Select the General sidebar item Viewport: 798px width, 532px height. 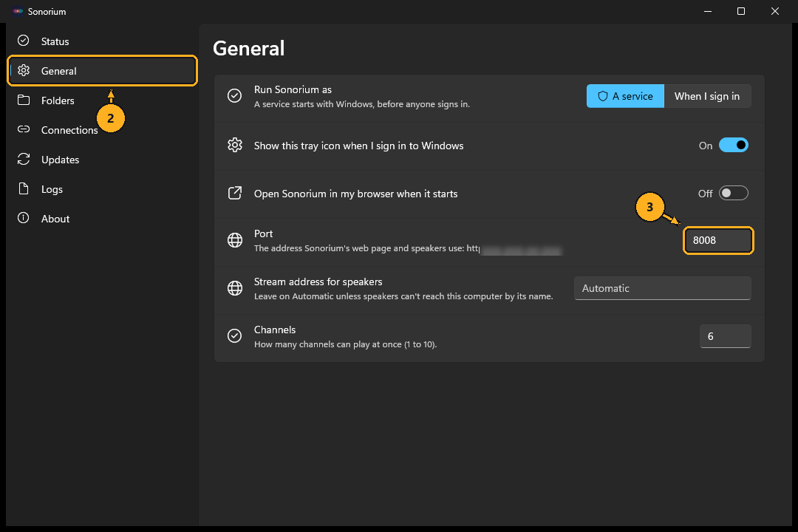102,71
